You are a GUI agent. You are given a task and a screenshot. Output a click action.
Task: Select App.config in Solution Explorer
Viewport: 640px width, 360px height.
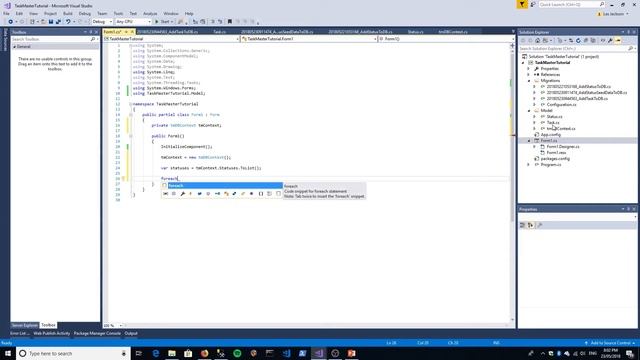point(551,135)
